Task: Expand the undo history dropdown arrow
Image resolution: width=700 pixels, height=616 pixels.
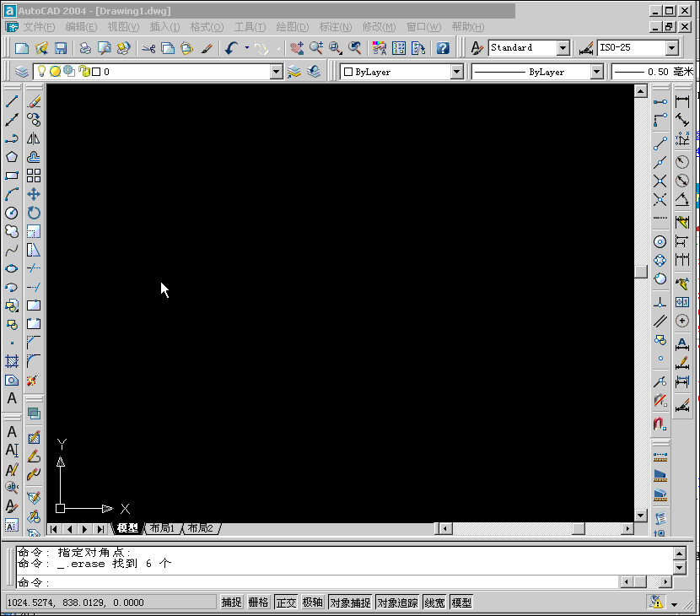Action: click(x=247, y=48)
